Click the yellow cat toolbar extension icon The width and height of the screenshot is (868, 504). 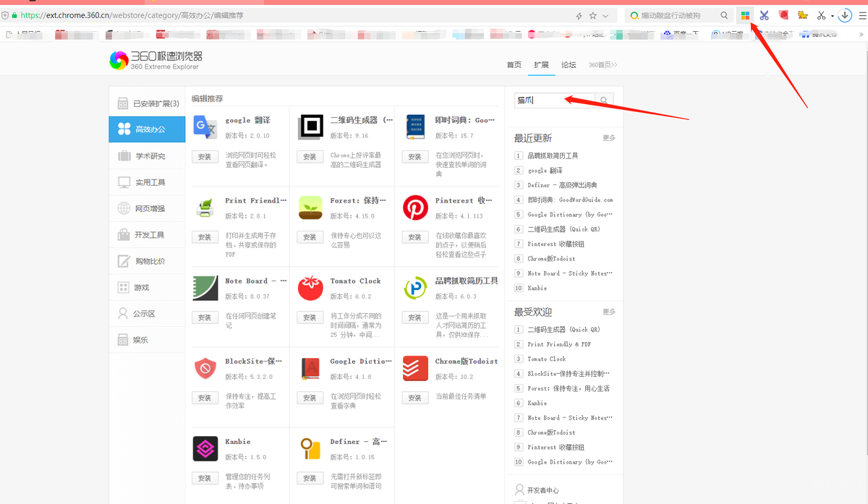(802, 15)
